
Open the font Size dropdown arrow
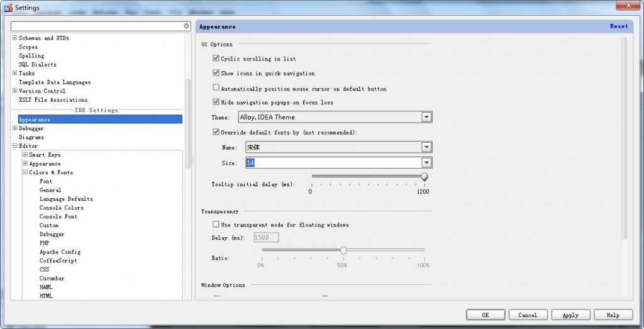[427, 163]
